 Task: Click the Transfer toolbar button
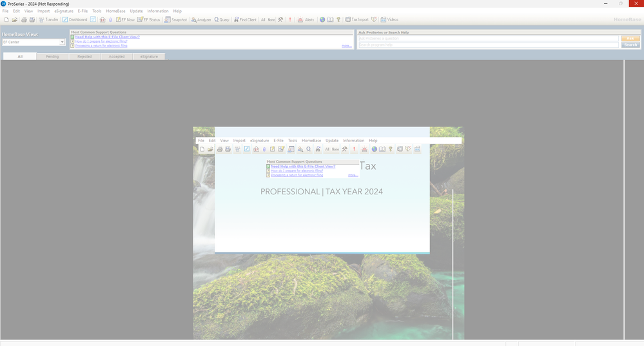(x=48, y=20)
